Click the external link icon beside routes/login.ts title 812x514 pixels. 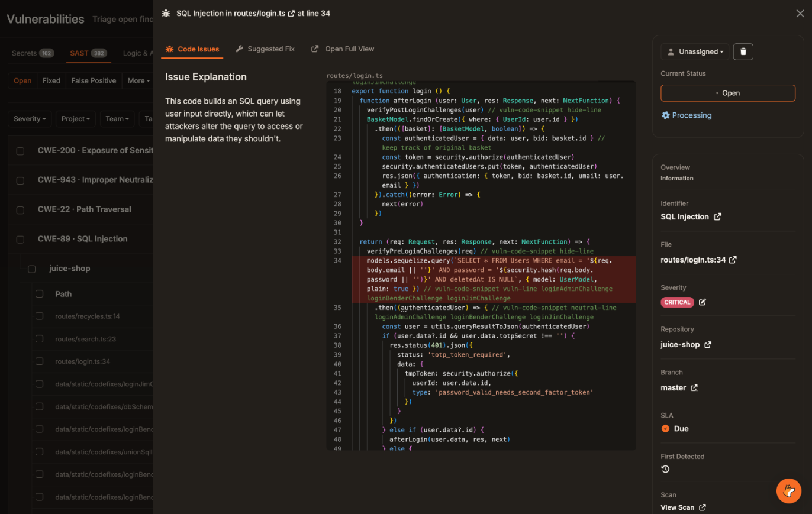coord(291,13)
